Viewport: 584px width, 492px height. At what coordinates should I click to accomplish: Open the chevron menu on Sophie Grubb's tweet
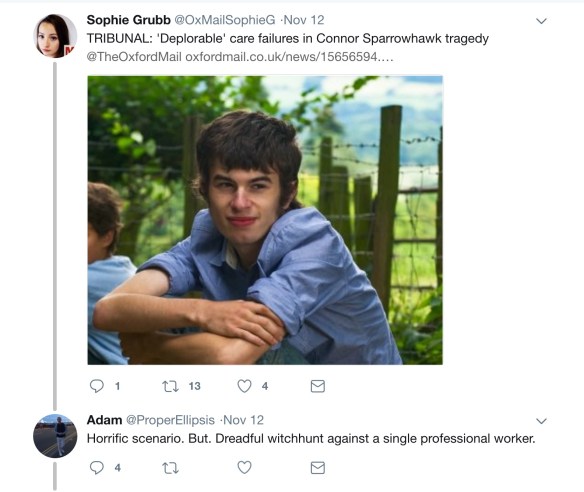pyautogui.click(x=541, y=21)
